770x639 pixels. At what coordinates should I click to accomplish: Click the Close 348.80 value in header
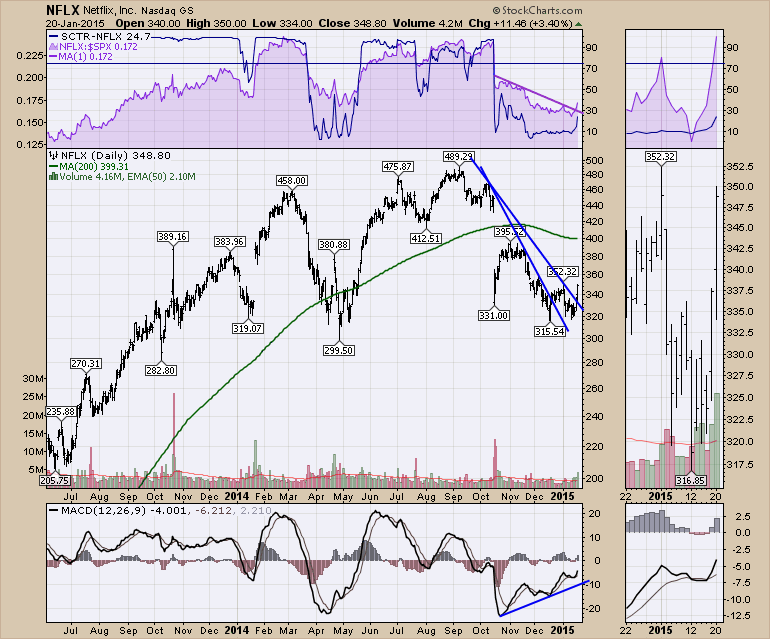[x=352, y=23]
